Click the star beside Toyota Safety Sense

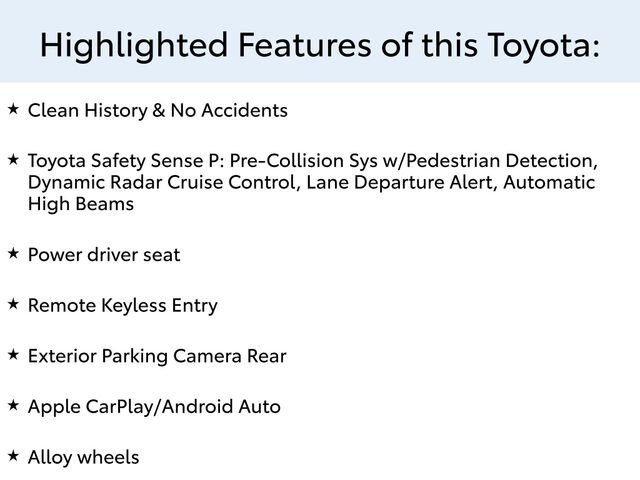tap(13, 159)
